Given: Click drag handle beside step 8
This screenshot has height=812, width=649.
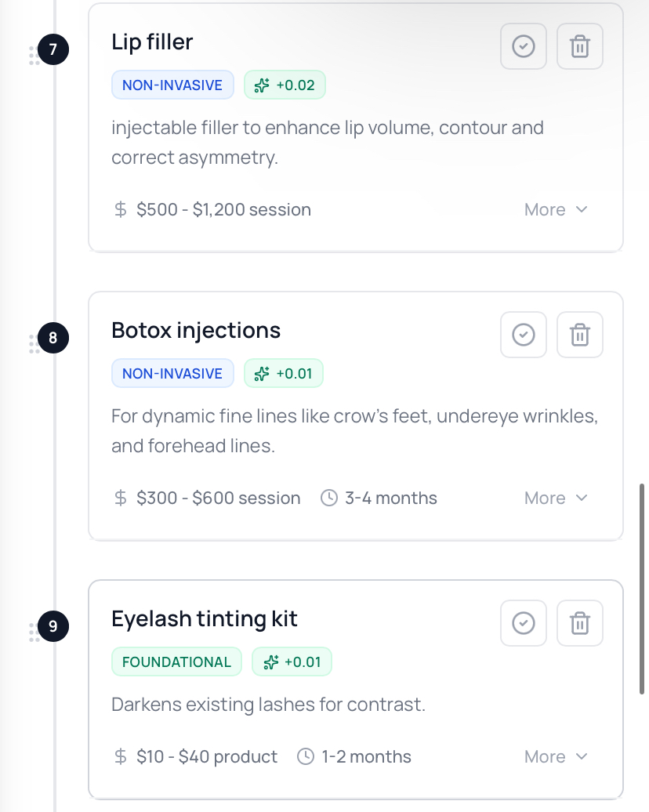Looking at the screenshot, I should pos(34,344).
